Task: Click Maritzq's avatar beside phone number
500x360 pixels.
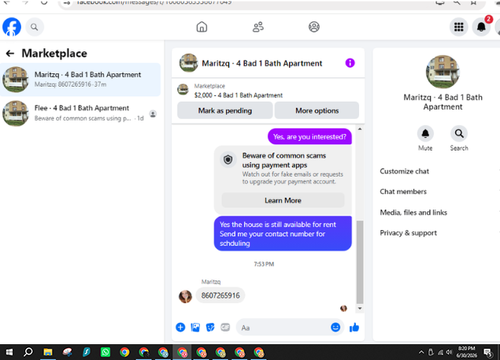Action: pos(185,296)
